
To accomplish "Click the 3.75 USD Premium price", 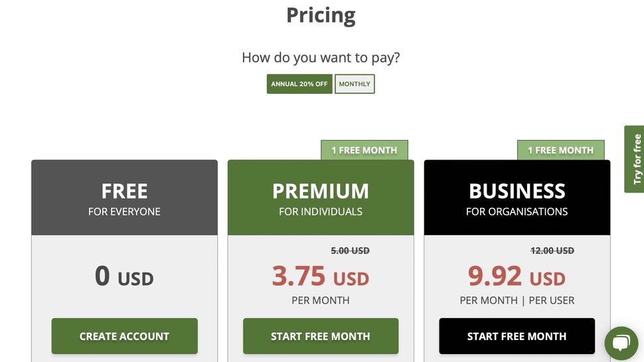I will pyautogui.click(x=321, y=276).
